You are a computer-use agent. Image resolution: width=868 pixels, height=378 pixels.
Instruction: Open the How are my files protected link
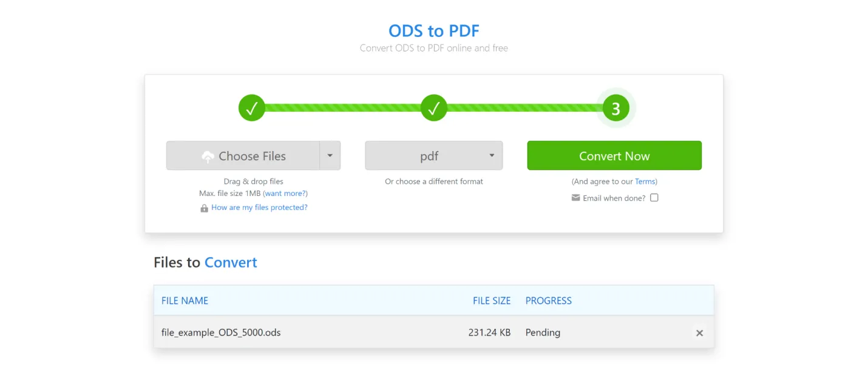(259, 208)
